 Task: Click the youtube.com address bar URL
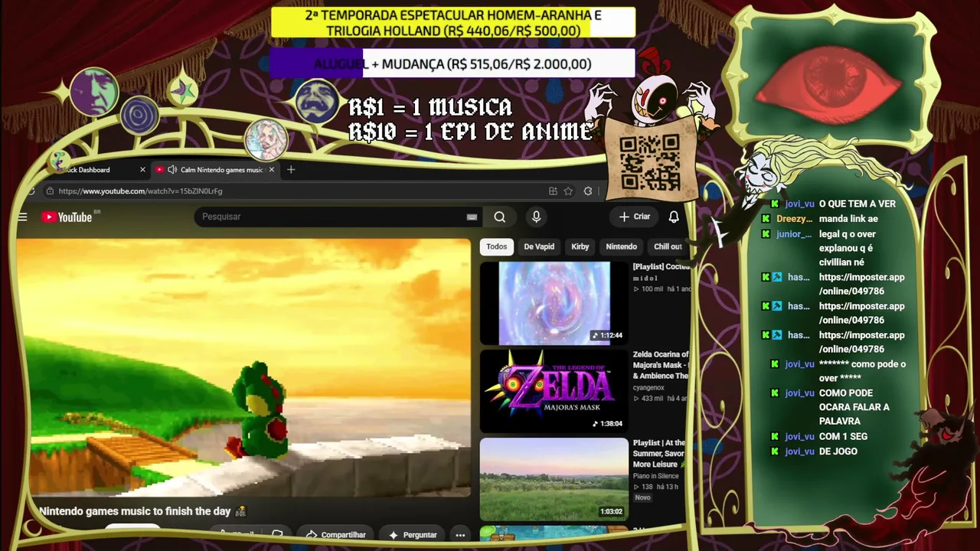point(140,191)
